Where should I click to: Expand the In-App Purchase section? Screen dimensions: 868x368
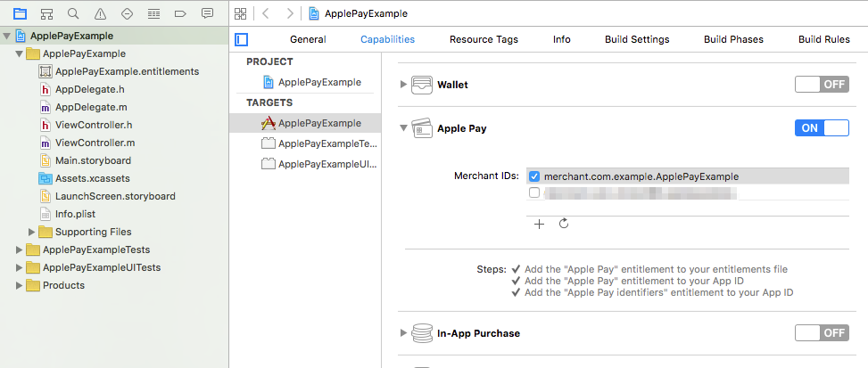pyautogui.click(x=402, y=333)
